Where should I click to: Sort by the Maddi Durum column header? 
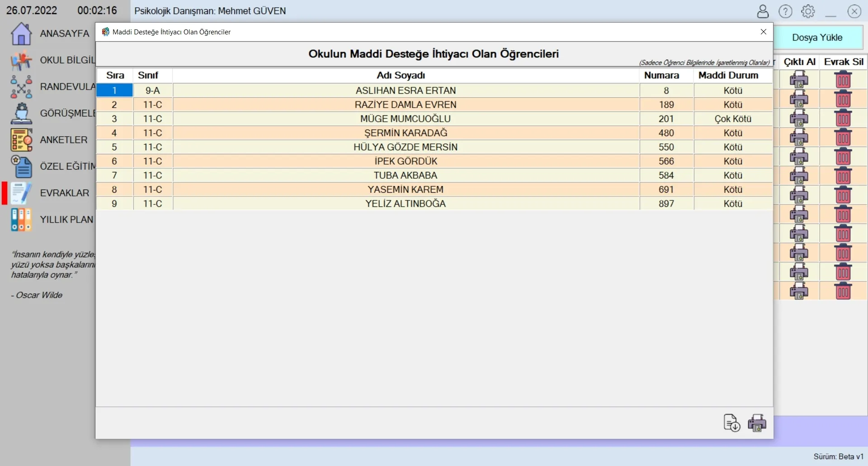pos(728,76)
